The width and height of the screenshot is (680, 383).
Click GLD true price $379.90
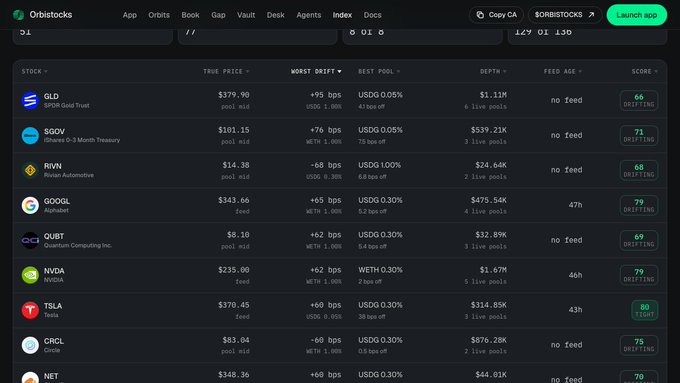[234, 95]
